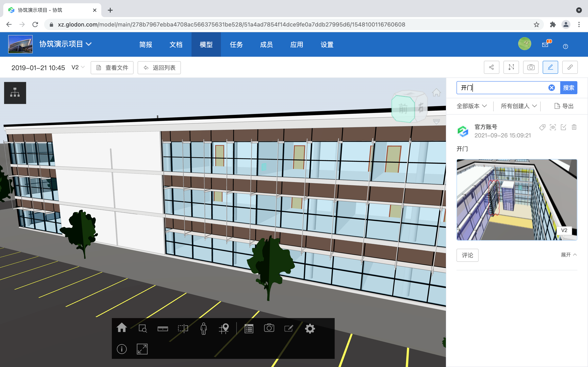Viewport: 588px width, 367px height.
Task: Click the share icon in top toolbar
Action: click(x=491, y=67)
